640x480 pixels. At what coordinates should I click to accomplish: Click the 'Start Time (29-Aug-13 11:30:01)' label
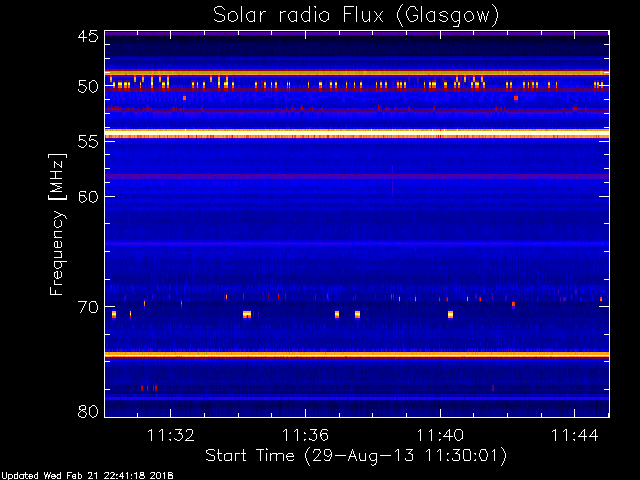coord(356,456)
